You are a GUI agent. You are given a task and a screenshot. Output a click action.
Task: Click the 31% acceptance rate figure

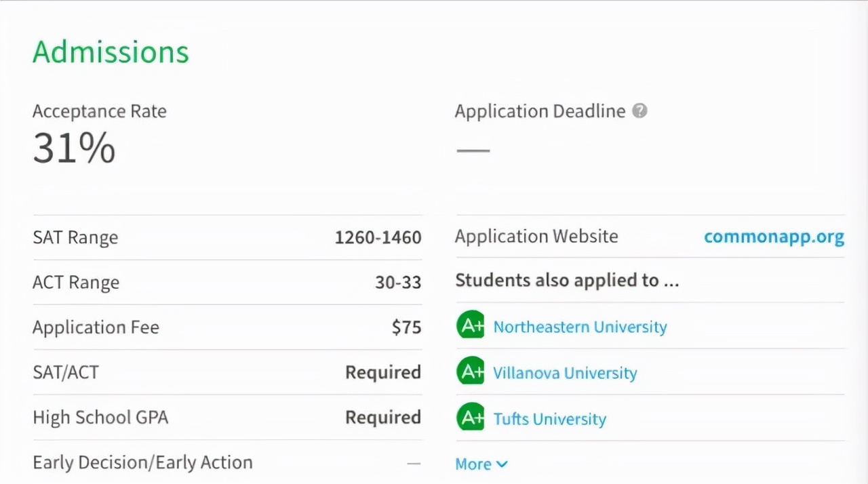(x=74, y=148)
